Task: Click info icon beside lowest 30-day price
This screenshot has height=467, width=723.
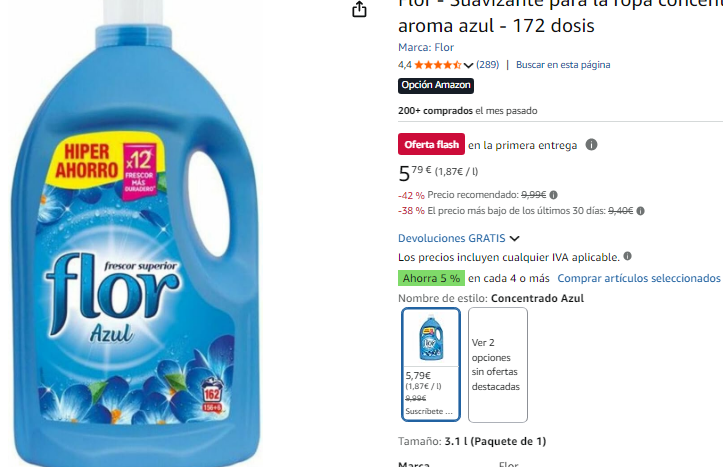Action: [640, 211]
